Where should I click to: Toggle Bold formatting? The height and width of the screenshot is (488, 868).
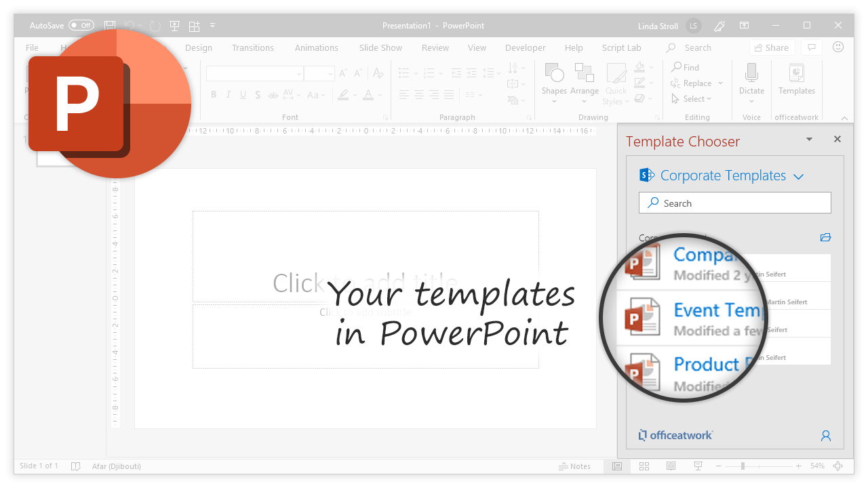(x=214, y=95)
